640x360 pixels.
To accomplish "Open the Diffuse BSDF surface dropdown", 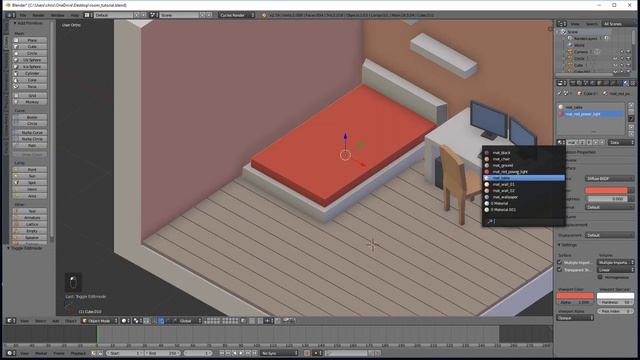I will [x=609, y=179].
